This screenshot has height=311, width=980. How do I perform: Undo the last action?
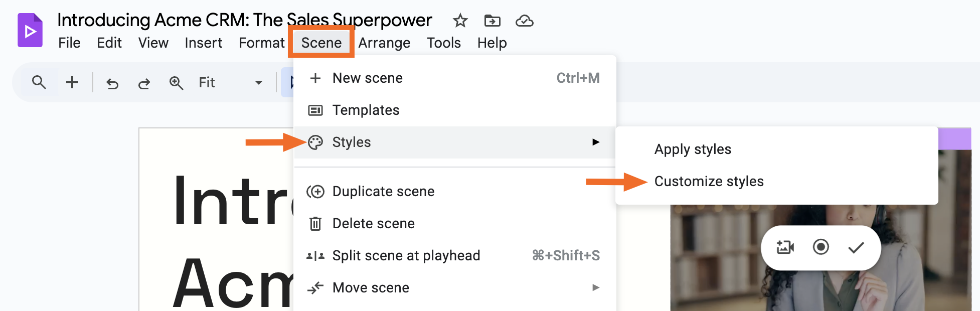click(112, 83)
